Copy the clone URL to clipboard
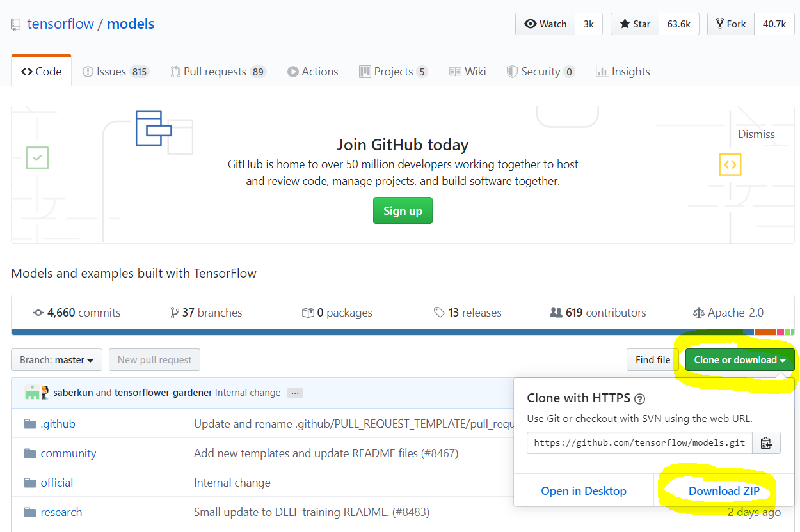Viewport: 800px width, 532px height. pos(766,442)
